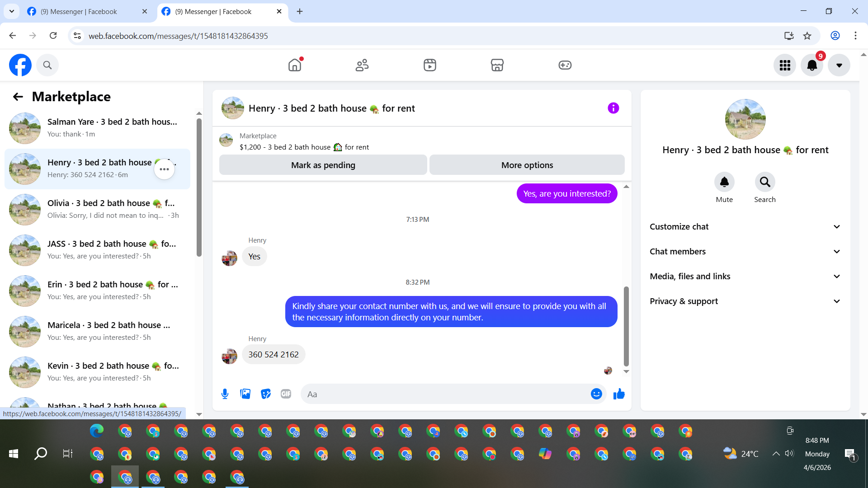
Task: Click the Facebook search magnifier icon
Action: tap(47, 65)
